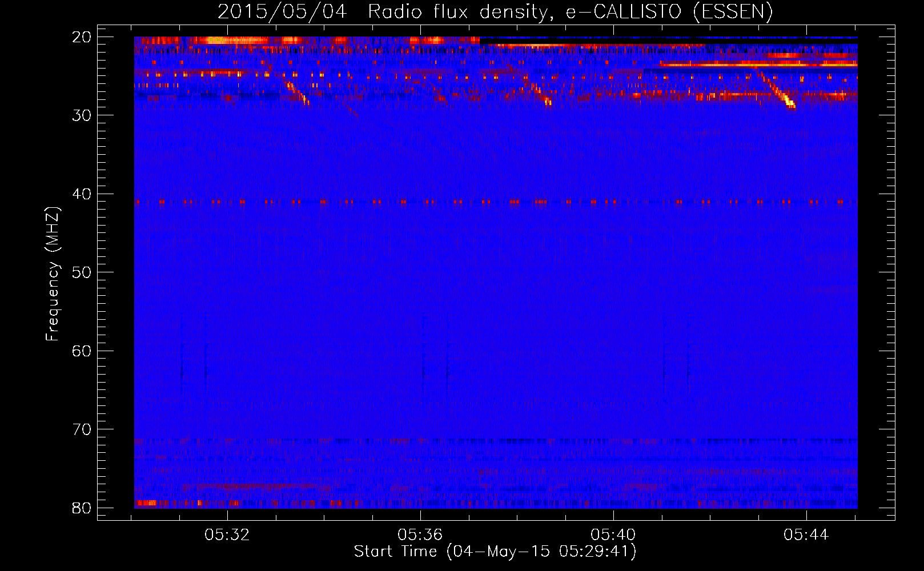Select the 05:44 time tick label
Screen dimensions: 924x571
tap(806, 535)
